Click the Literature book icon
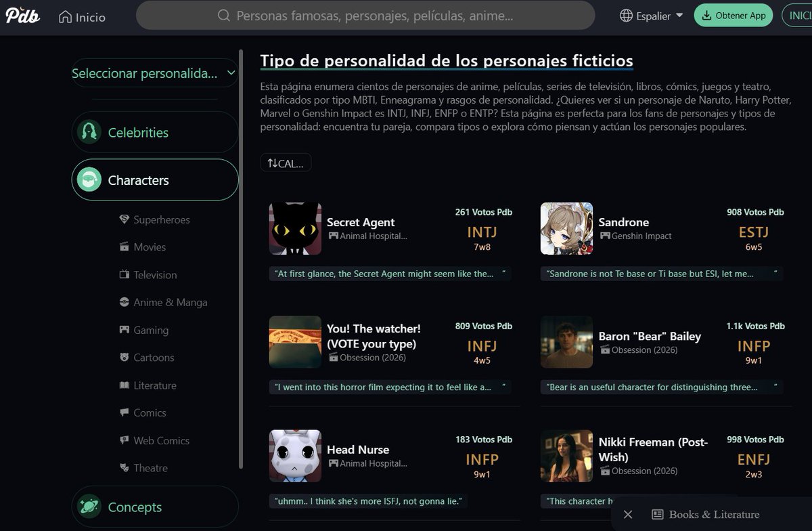The width and height of the screenshot is (812, 531). [x=124, y=385]
